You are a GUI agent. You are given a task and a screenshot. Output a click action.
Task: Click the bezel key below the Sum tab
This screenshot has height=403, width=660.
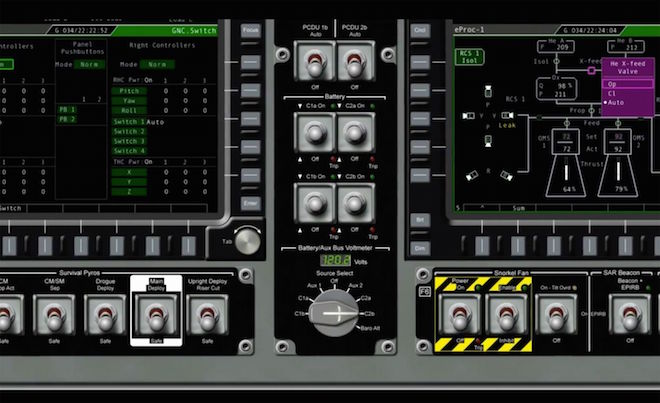click(x=518, y=246)
